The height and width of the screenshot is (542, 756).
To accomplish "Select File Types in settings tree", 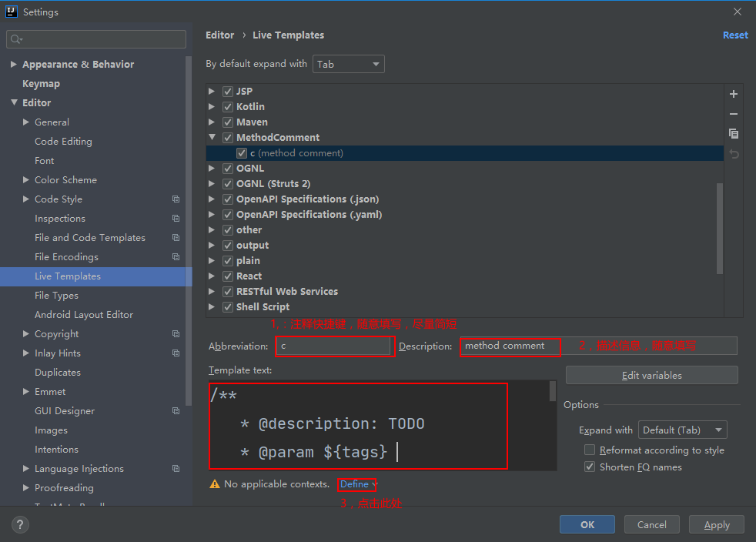I will click(x=56, y=295).
